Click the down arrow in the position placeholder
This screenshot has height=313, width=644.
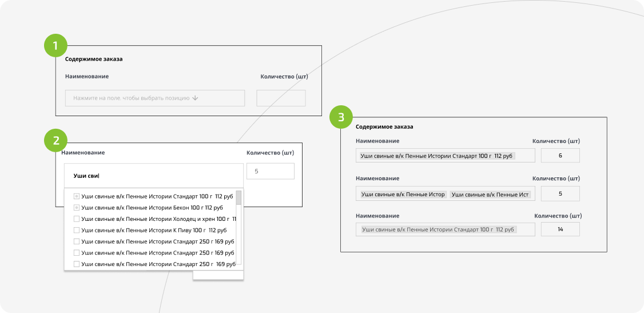coord(195,98)
